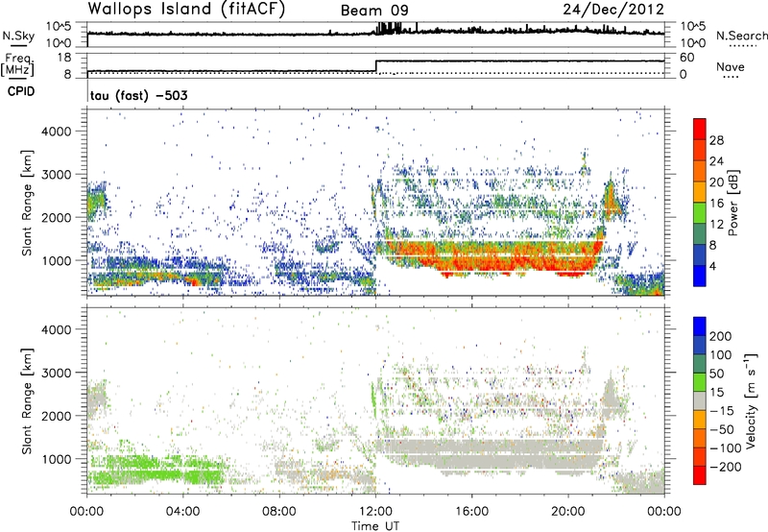
Task: Click the 'Velocity [m s⁻¹]' color bar title
Action: tap(750, 400)
